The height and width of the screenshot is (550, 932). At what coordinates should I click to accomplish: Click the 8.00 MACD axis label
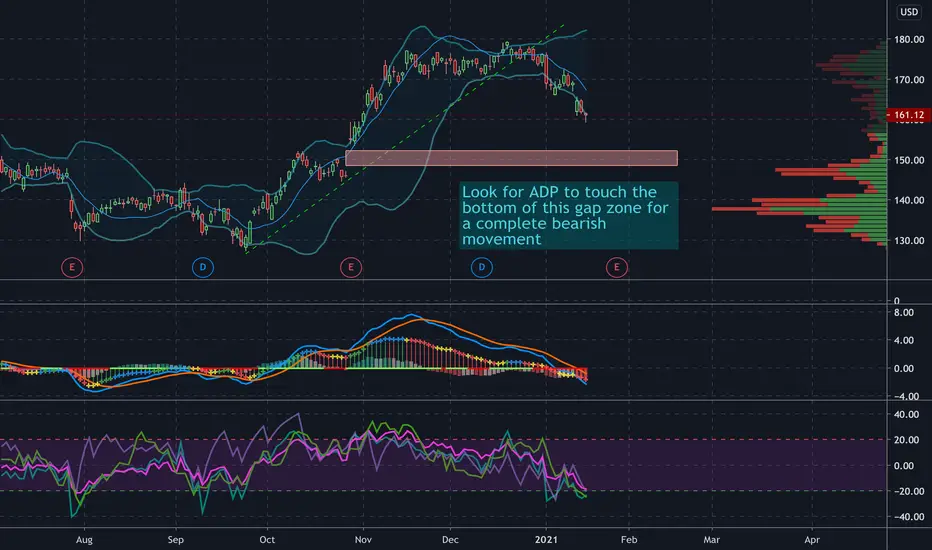pos(903,313)
